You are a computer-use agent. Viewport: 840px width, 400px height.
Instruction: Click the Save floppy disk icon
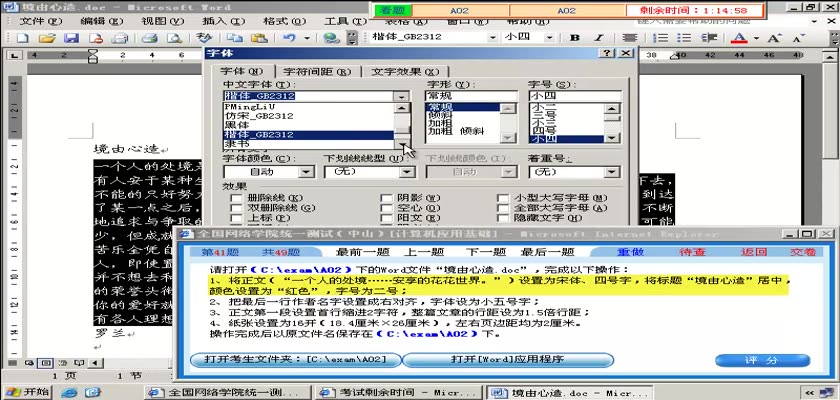(71, 38)
